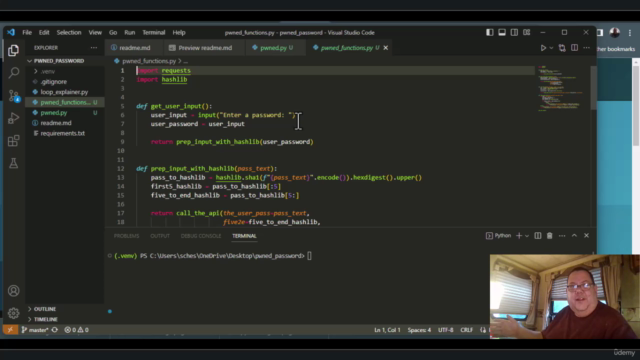This screenshot has height=360, width=640.
Task: Create a new terminal with plus icon
Action: (x=519, y=236)
